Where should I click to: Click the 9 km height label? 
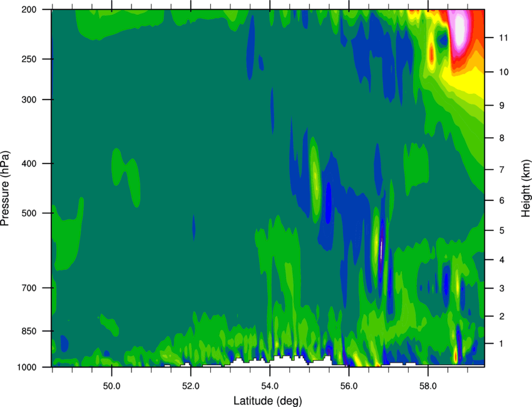[x=502, y=106]
